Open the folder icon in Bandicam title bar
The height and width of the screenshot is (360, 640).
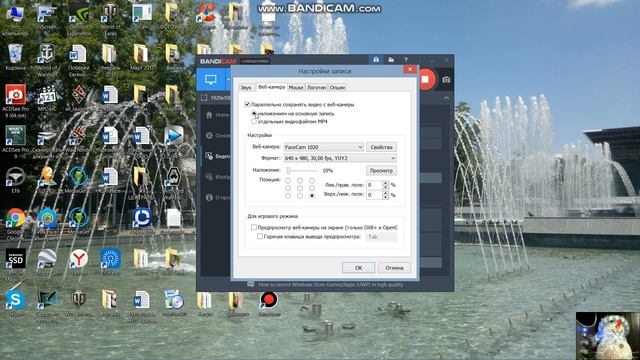(391, 60)
